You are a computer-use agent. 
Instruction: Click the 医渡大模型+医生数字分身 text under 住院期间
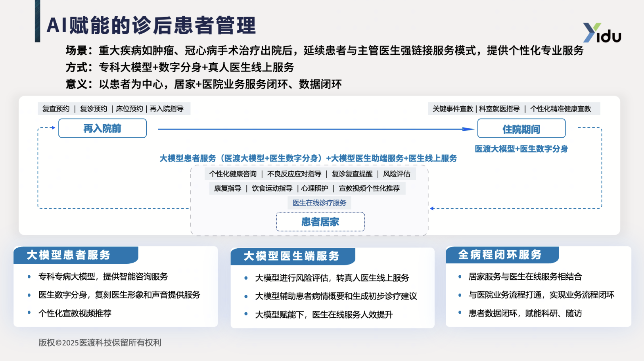[521, 149]
